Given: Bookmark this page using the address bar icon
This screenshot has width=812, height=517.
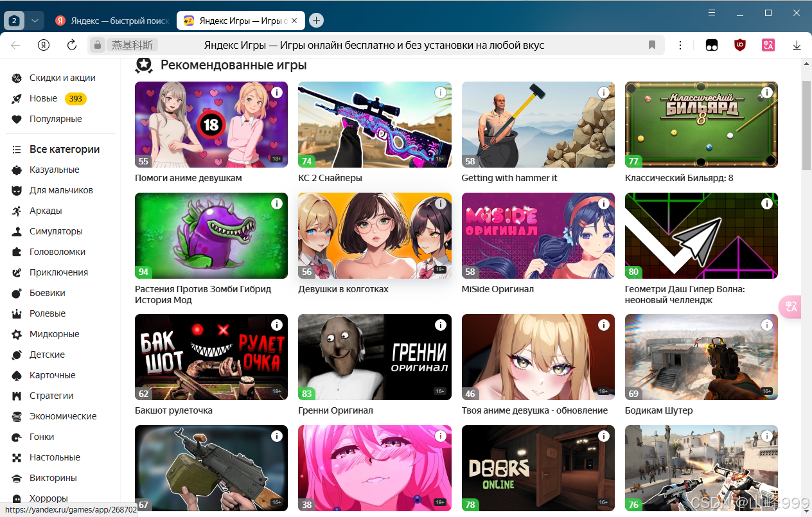Looking at the screenshot, I should pos(652,45).
